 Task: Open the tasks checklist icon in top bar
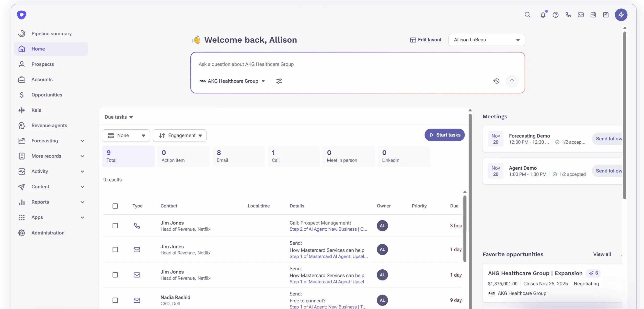tap(606, 15)
